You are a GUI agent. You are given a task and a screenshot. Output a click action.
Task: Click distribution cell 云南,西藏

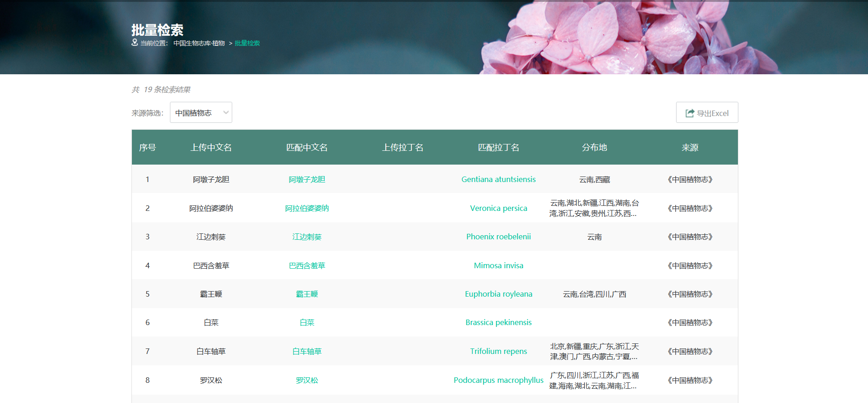coord(595,180)
